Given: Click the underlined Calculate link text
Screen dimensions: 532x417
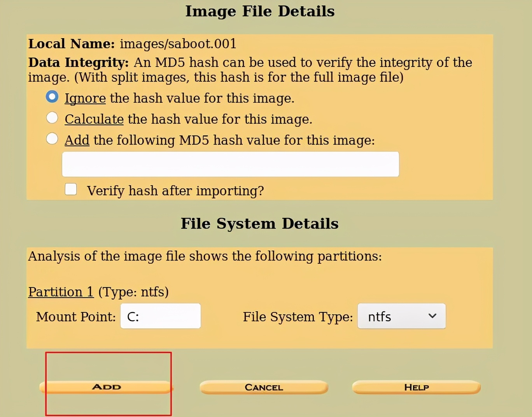Looking at the screenshot, I should (x=94, y=119).
